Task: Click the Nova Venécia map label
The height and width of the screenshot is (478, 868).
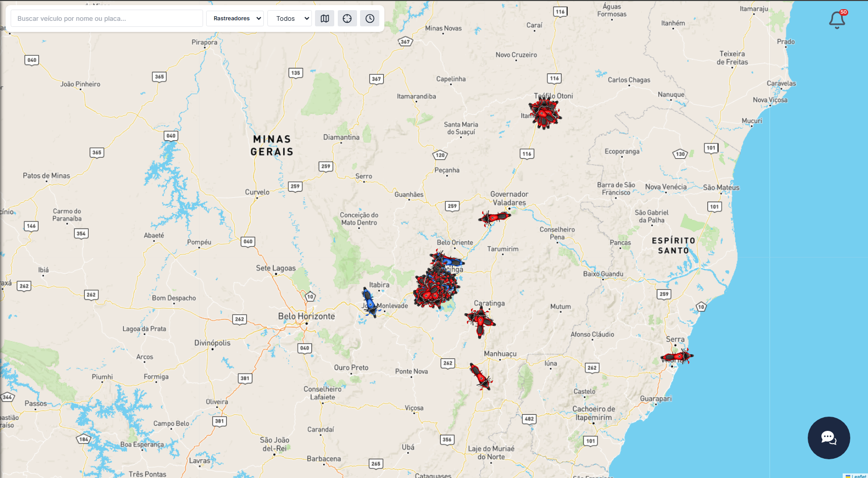Action: pos(666,187)
